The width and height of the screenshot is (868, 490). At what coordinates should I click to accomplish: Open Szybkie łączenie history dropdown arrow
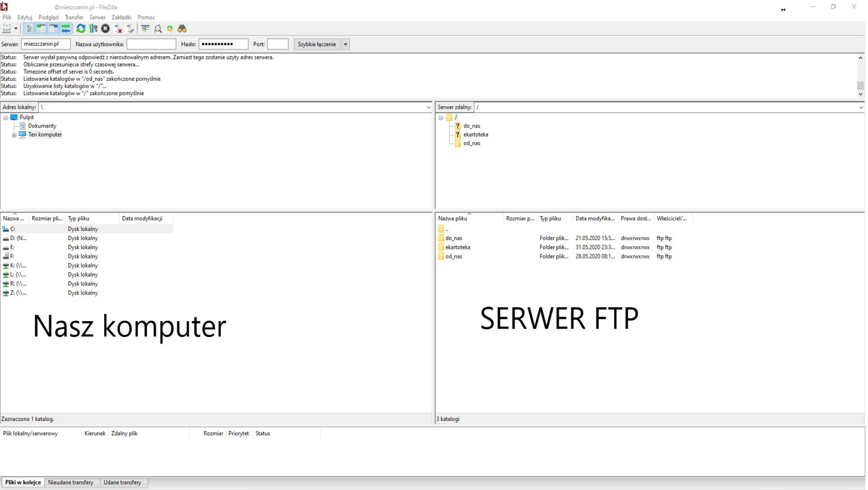[346, 45]
